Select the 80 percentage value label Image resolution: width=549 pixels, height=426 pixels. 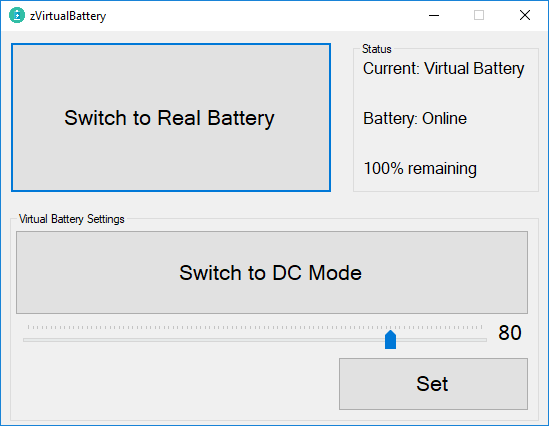tap(510, 333)
